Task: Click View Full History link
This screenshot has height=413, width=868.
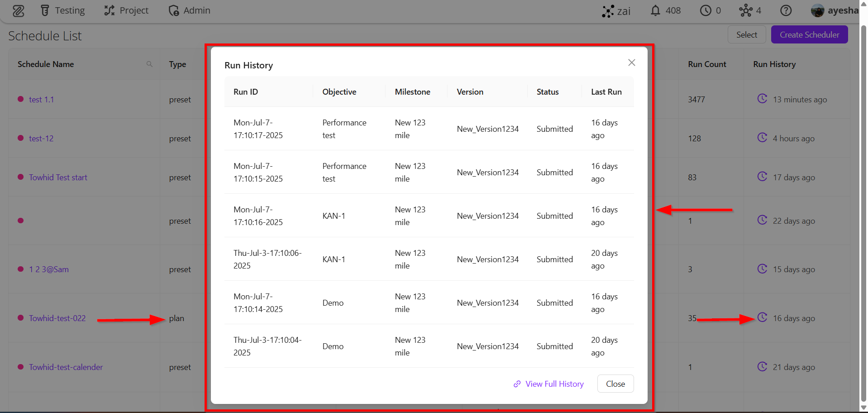Action: click(548, 384)
